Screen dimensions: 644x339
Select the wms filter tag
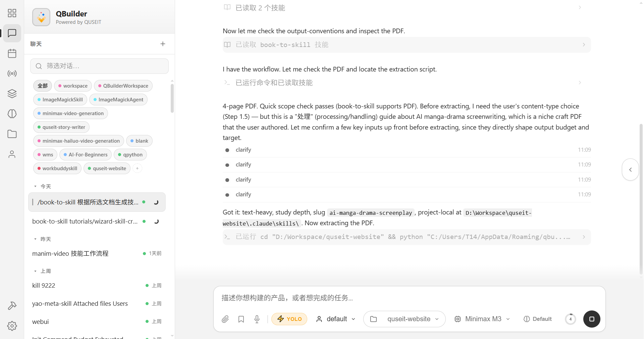click(x=45, y=155)
